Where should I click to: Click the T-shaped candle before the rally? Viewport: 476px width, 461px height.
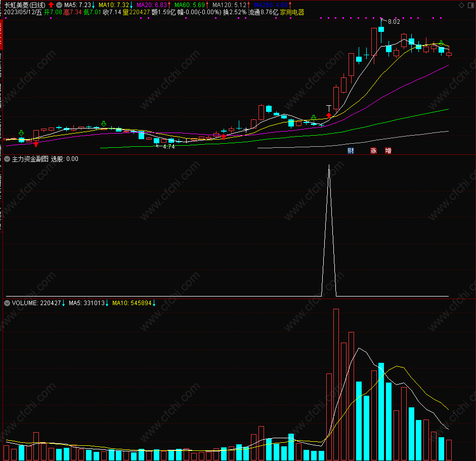[x=329, y=108]
